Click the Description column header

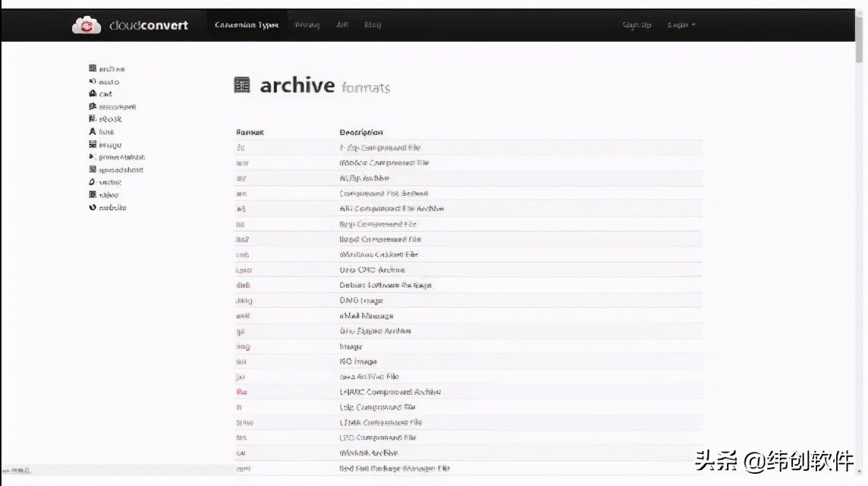coord(361,132)
